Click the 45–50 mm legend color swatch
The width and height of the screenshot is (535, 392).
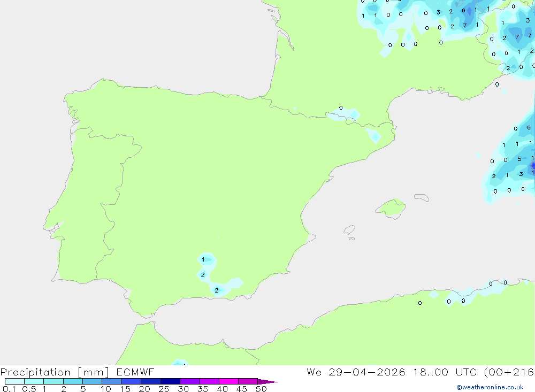pos(248,381)
